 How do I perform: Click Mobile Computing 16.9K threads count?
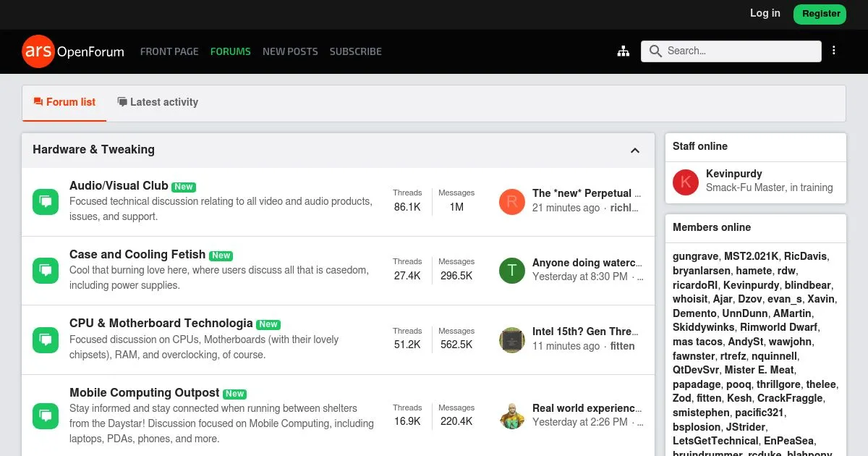[x=407, y=421]
